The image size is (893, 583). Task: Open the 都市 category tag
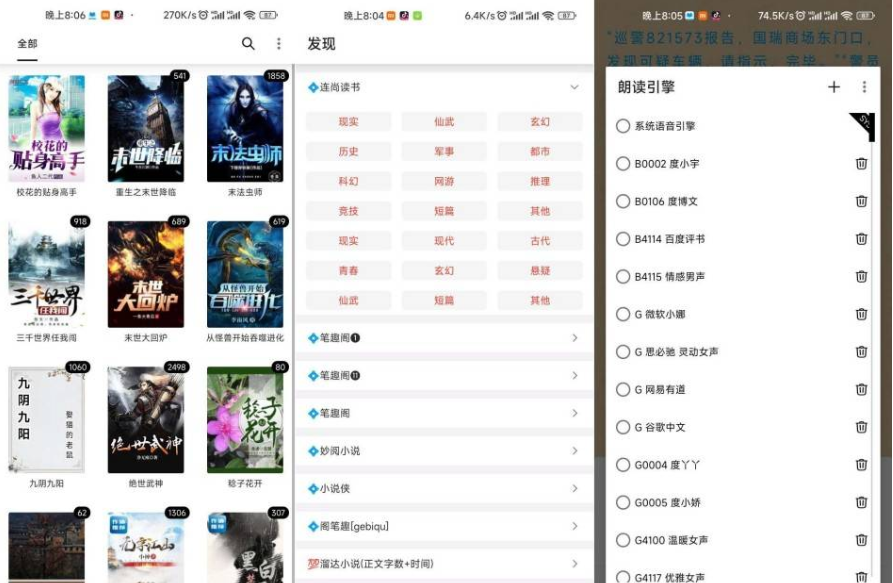(x=540, y=151)
